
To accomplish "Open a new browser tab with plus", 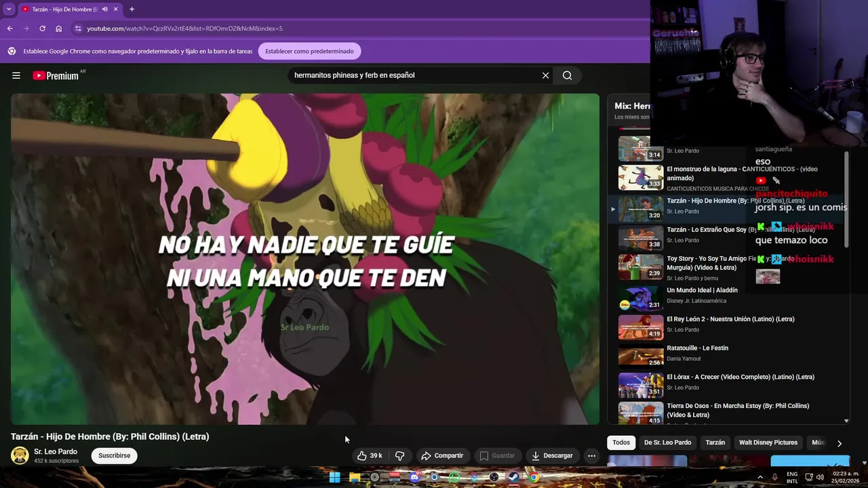I will tap(132, 9).
